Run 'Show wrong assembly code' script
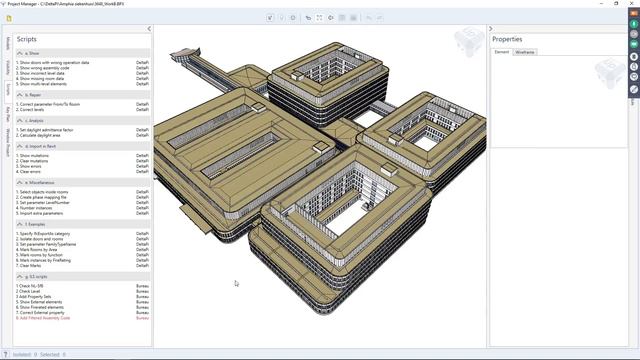640x360 pixels. 42,68
